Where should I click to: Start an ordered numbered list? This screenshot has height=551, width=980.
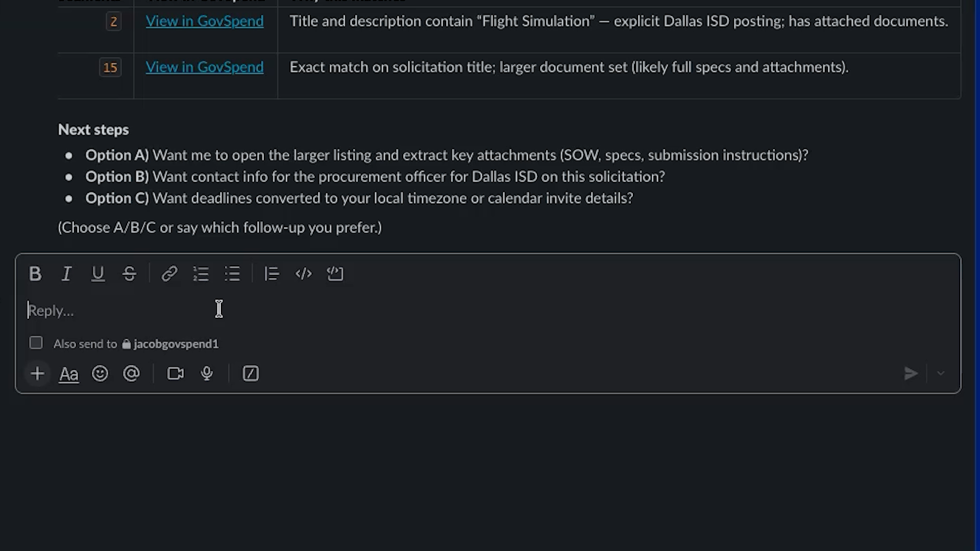point(201,274)
